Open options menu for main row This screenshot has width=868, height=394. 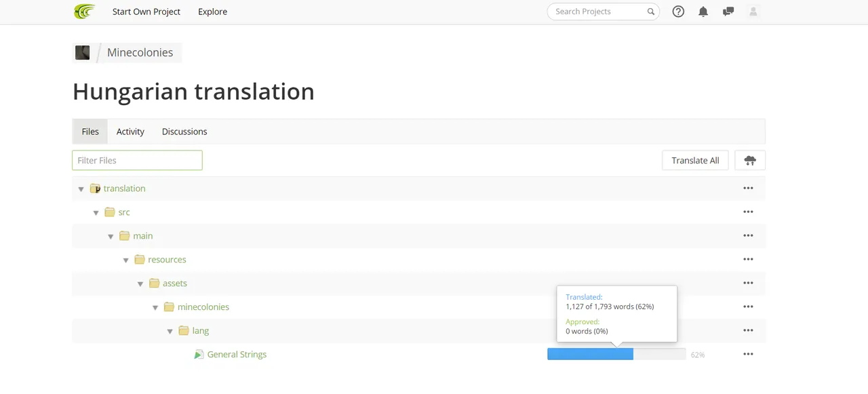point(748,236)
